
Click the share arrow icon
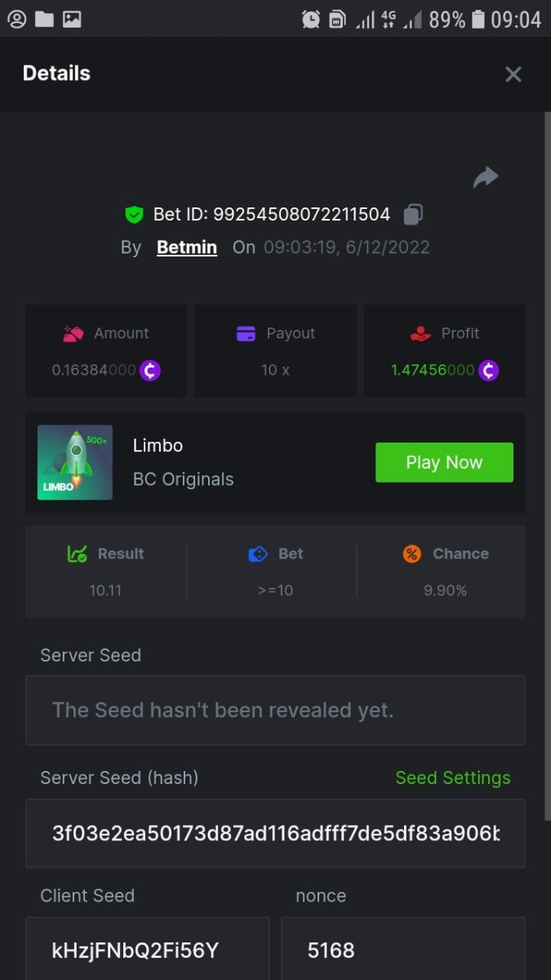click(486, 177)
